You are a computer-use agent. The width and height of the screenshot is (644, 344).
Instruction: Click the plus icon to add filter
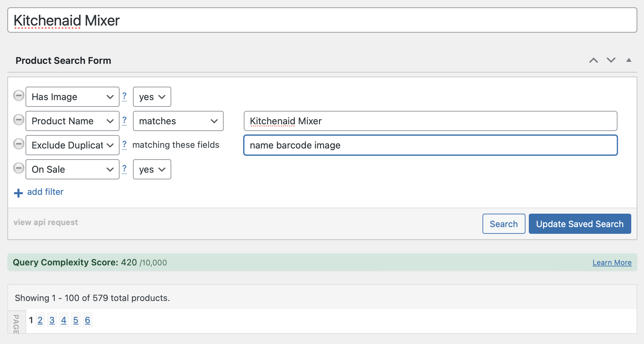pos(18,193)
